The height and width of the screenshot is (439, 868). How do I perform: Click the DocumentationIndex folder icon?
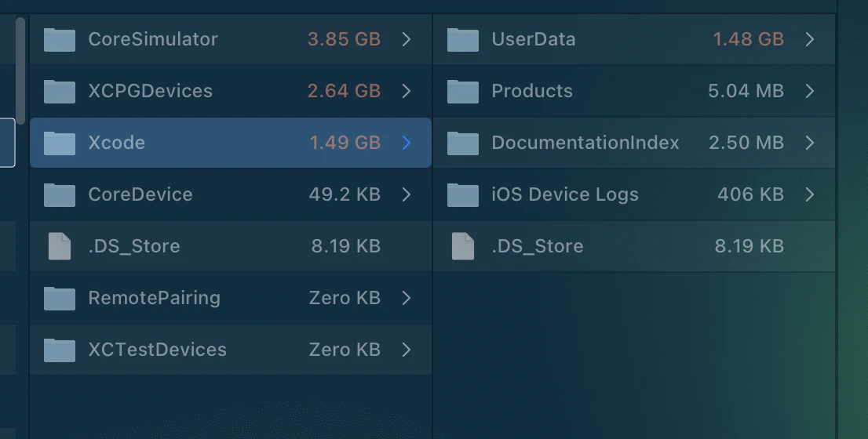pos(463,143)
